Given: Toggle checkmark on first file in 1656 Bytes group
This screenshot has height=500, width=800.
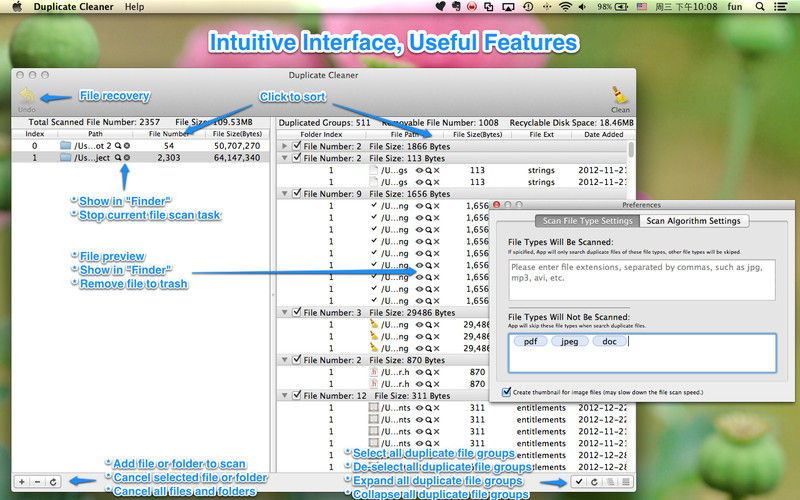Looking at the screenshot, I should coord(374,205).
